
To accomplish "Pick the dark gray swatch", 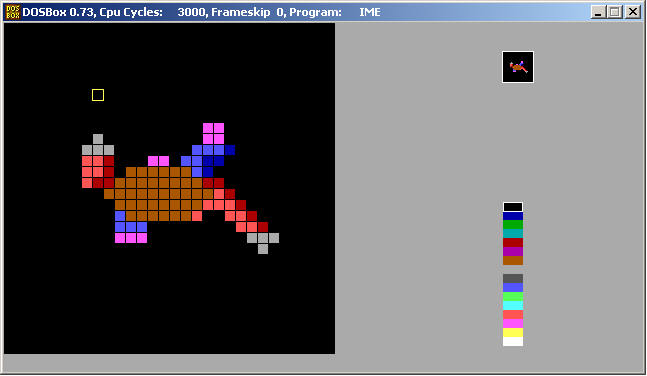I will (513, 279).
